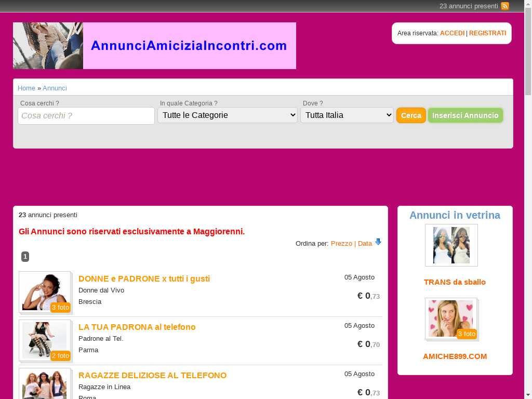This screenshot has width=532, height=399.
Task: Select page 1 in pagination
Action: (25, 257)
